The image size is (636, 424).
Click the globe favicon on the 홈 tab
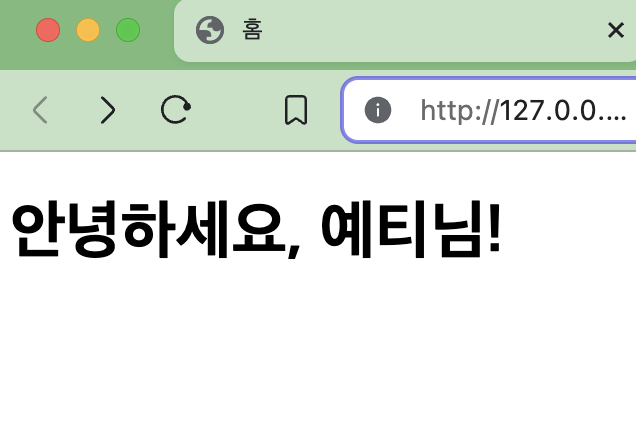[210, 30]
